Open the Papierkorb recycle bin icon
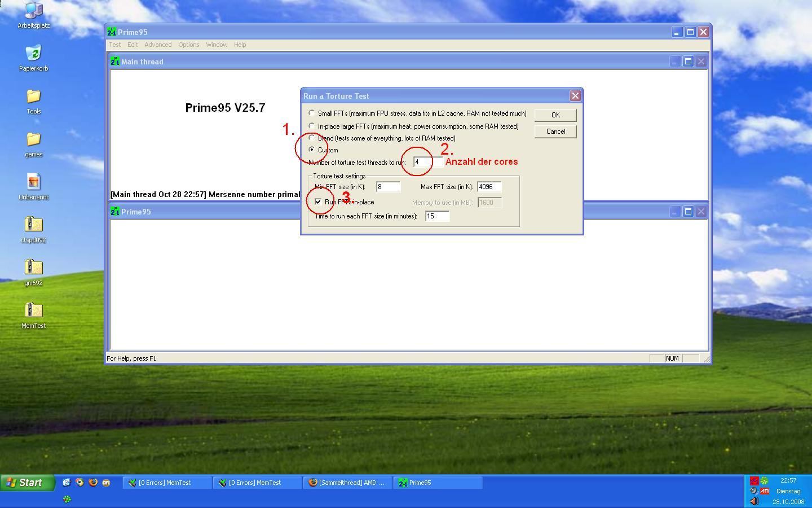Screen dimensions: 812x508 coord(33,53)
